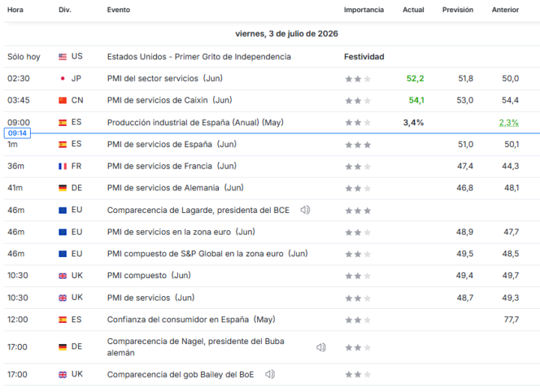Click the speaker icon for the Nagel Buba appearance
The height and width of the screenshot is (392, 540).
click(x=321, y=347)
